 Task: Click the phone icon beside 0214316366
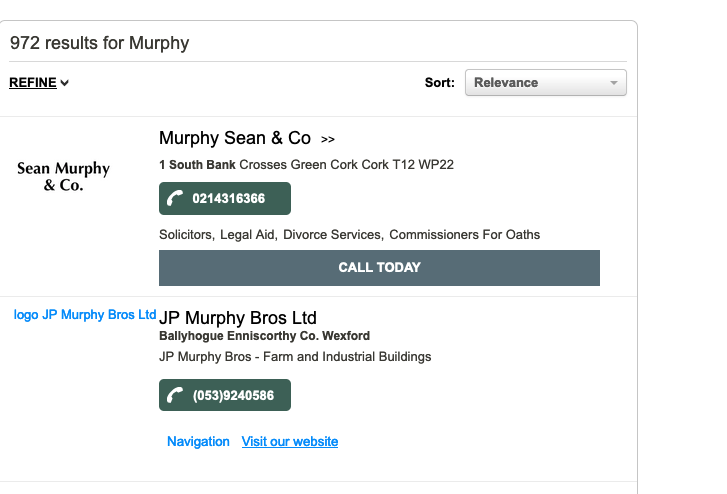(176, 199)
